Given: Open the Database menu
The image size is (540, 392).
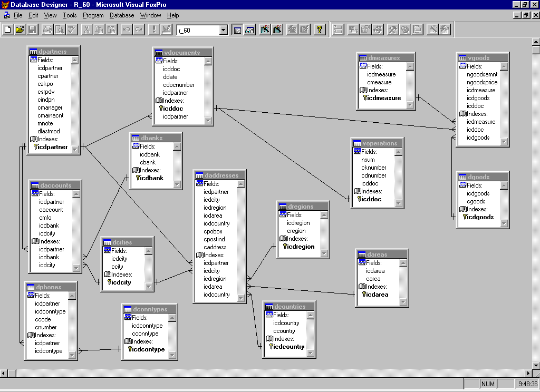Looking at the screenshot, I should click(x=122, y=15).
